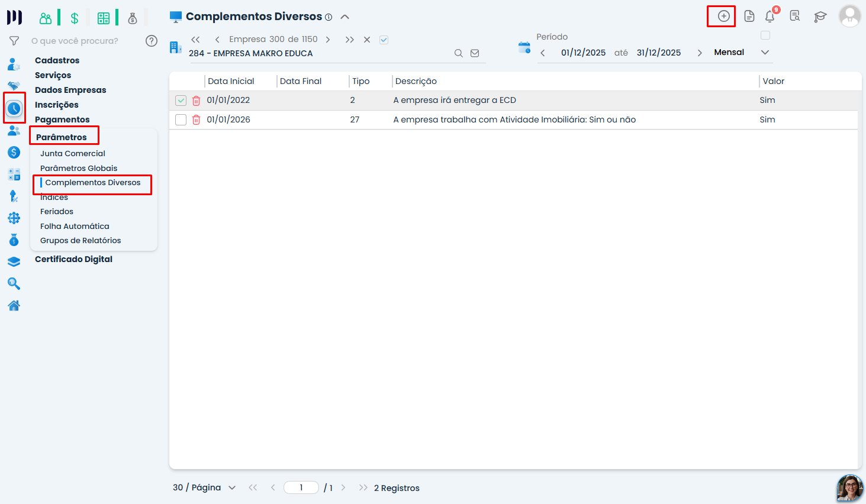Image resolution: width=866 pixels, height=504 pixels.
Task: Open the chat assistant avatar
Action: click(x=850, y=488)
